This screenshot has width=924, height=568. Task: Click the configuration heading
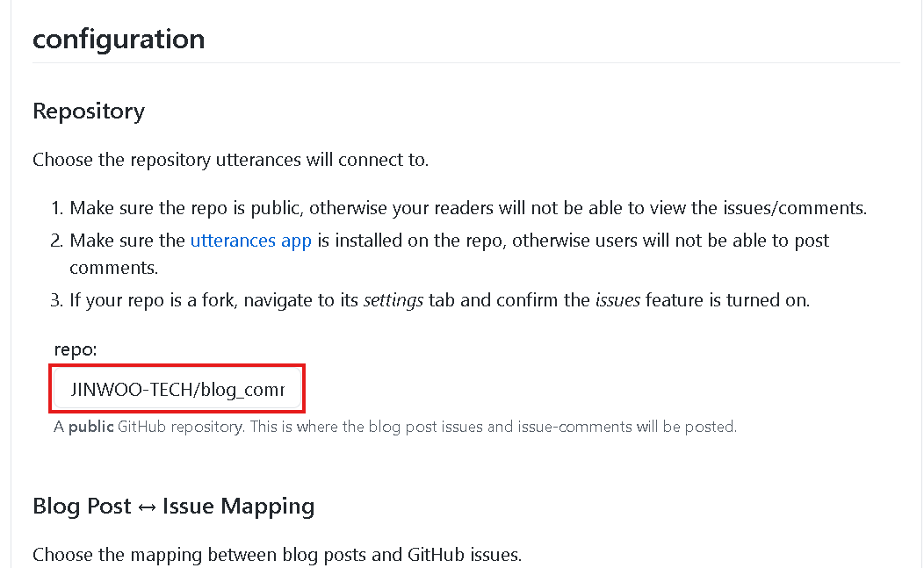click(x=119, y=40)
